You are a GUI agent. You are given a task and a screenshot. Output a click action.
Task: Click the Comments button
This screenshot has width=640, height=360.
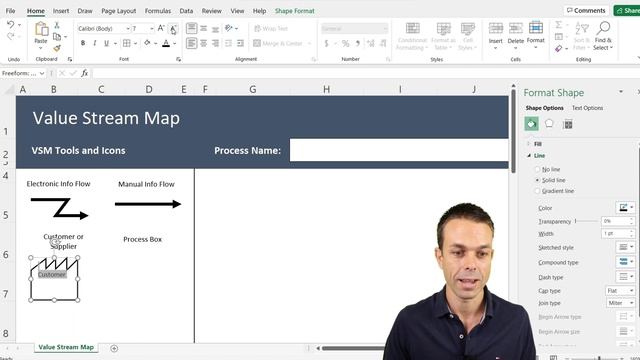coord(586,11)
